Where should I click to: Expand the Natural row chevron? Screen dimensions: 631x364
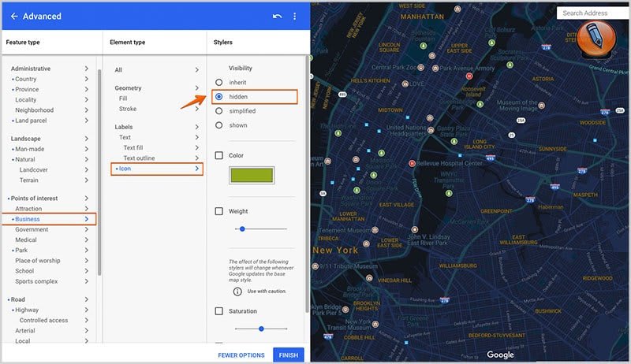pyautogui.click(x=87, y=159)
